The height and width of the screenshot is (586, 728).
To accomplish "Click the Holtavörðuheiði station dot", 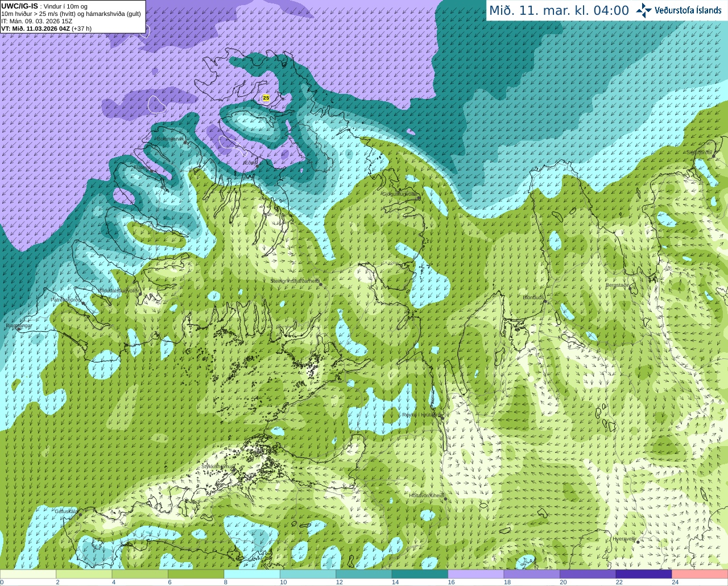I will [445, 499].
